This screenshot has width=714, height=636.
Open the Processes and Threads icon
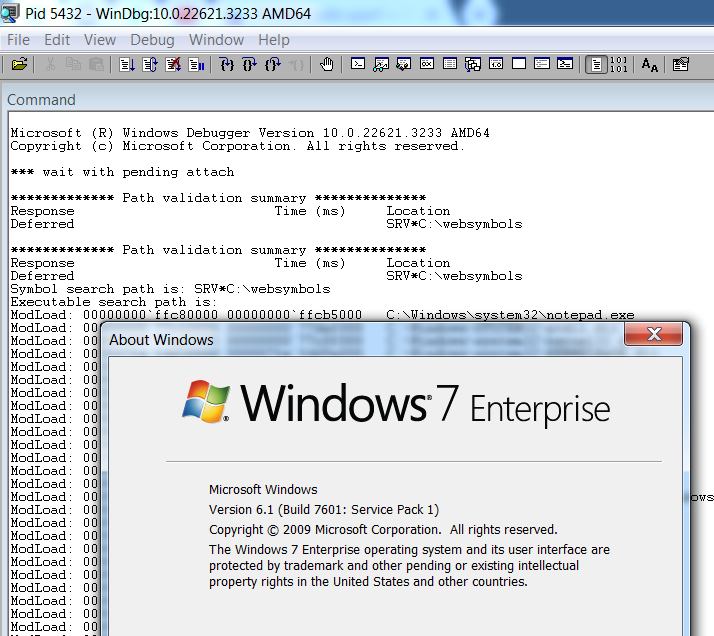pyautogui.click(x=542, y=64)
